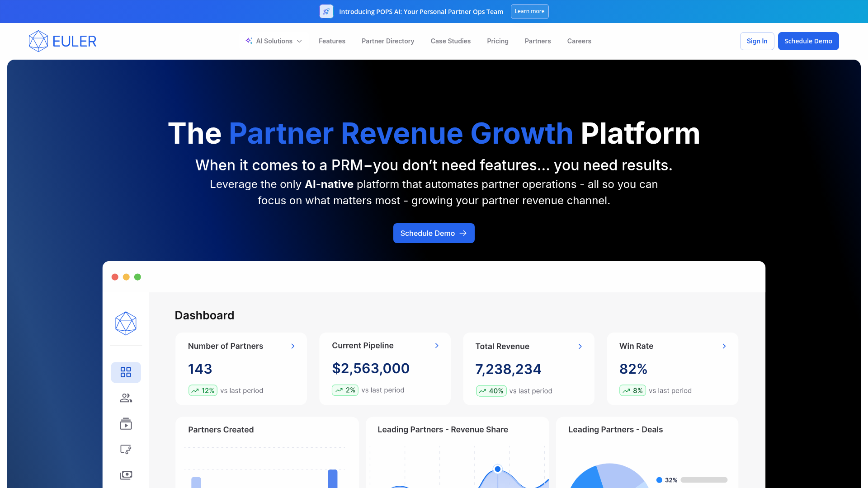868x488 pixels.
Task: Click the EULER wordmark text
Action: pyautogui.click(x=74, y=41)
